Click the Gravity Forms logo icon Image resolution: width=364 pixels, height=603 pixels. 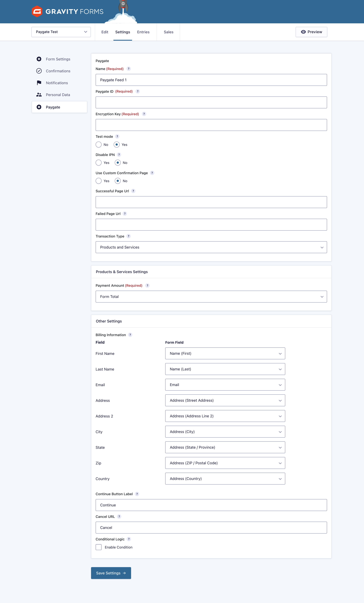click(x=37, y=11)
